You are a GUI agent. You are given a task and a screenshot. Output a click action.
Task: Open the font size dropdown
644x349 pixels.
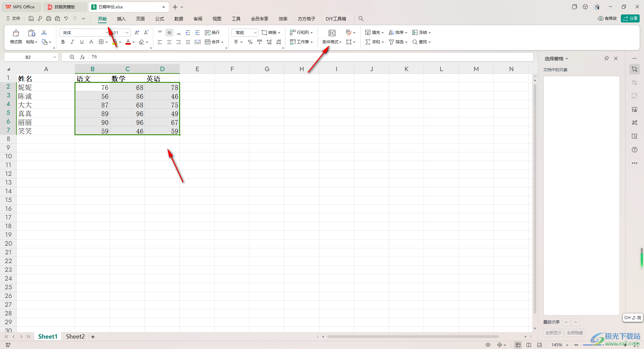tap(127, 33)
